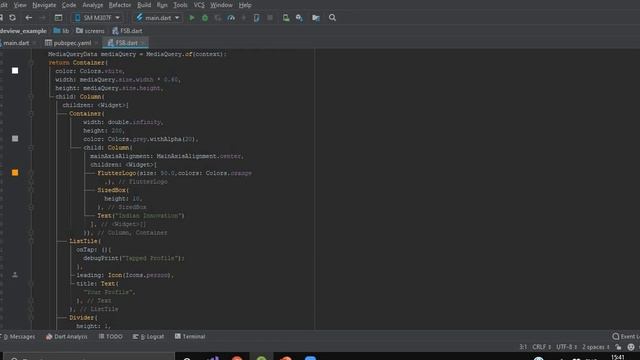The width and height of the screenshot is (640, 360).
Task: Click the lib folder in the breadcrumb
Action: click(x=61, y=31)
